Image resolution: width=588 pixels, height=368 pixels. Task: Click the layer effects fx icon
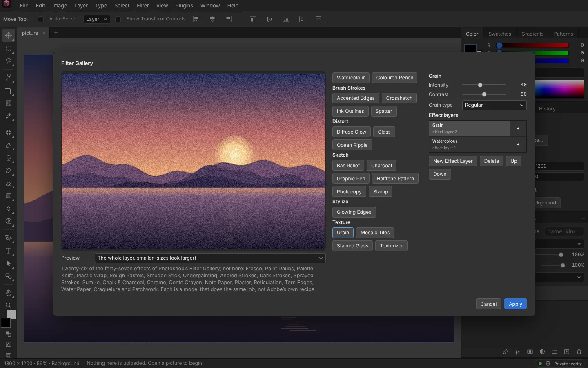pyautogui.click(x=518, y=352)
